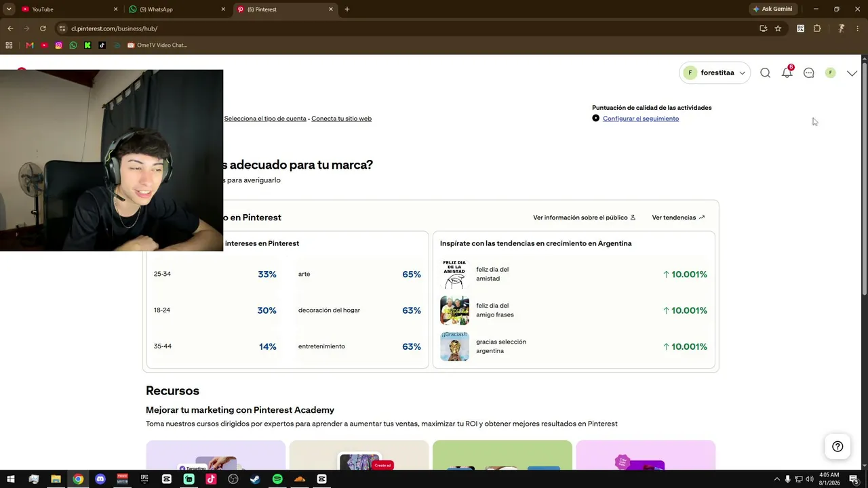Click the install app icon in address bar
Viewport: 868px width, 488px height.
click(x=764, y=28)
